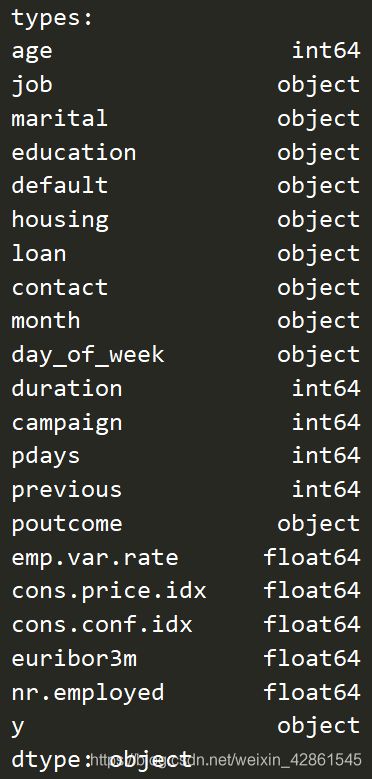Screen dimensions: 372x779
Task: Select the 'education' column name
Action: pyautogui.click(x=74, y=152)
